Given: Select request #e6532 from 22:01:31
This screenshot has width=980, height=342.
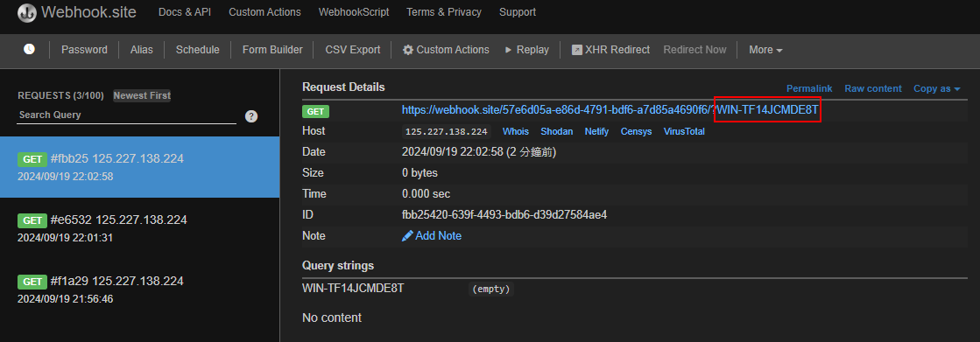Looking at the screenshot, I should pyautogui.click(x=140, y=228).
